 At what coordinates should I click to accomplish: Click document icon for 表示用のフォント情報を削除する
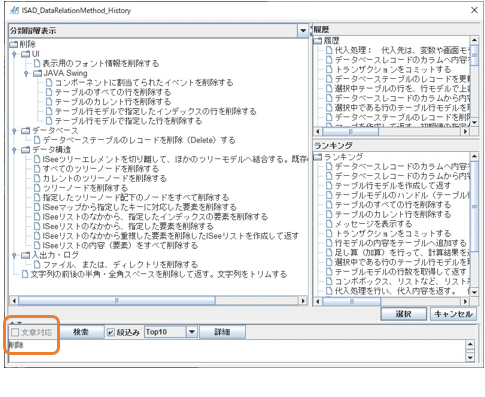37,63
